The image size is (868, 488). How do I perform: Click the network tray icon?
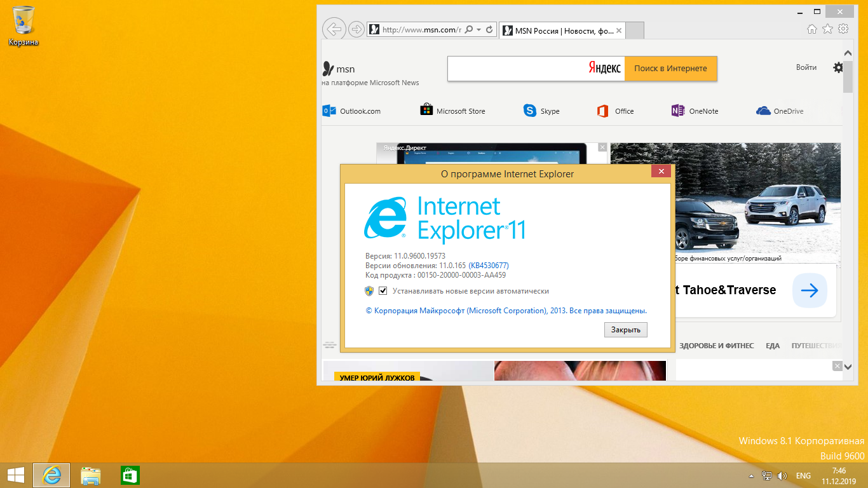pos(768,475)
